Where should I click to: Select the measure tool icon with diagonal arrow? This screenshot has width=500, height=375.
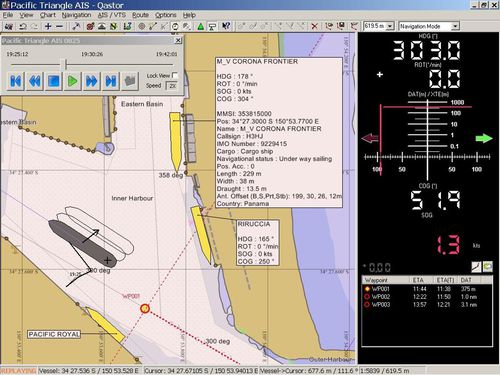click(x=76, y=26)
